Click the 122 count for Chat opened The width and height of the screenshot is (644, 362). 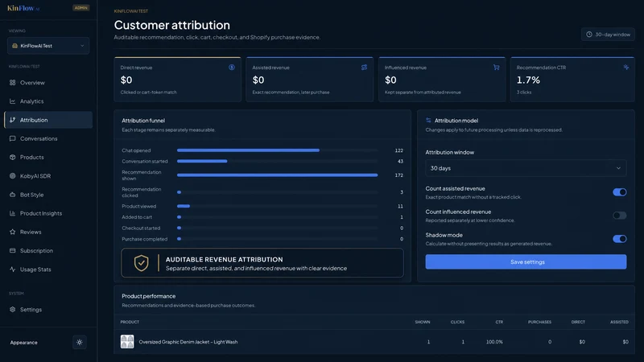[x=398, y=150]
